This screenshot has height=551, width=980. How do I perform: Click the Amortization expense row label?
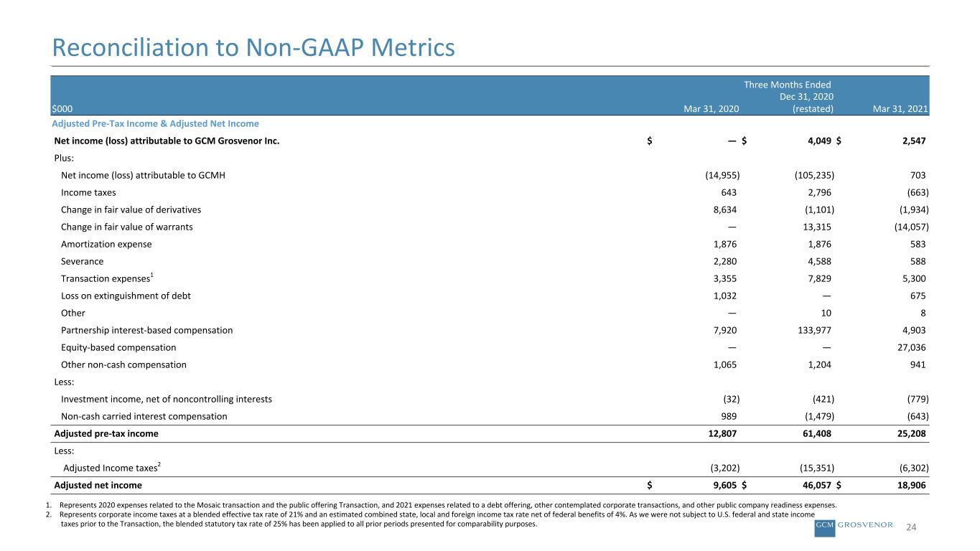106,244
